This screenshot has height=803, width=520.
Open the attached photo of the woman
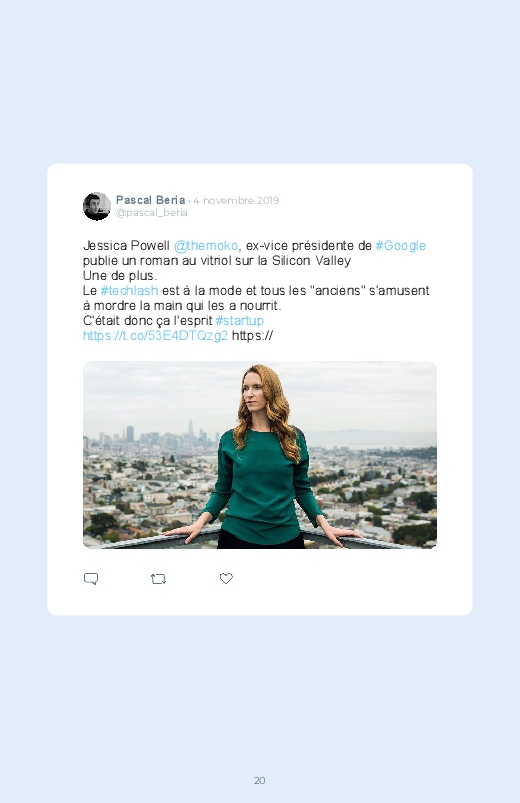tap(260, 455)
